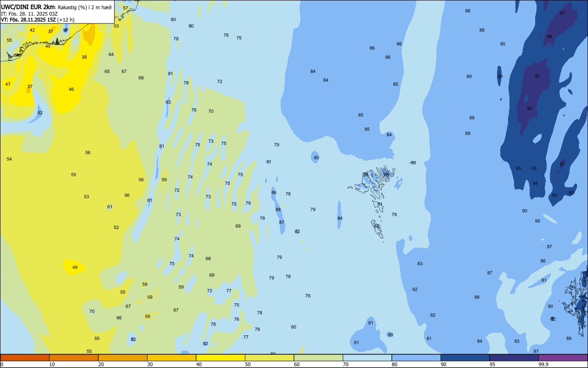Screen dimensions: 588x368
Task: Click the map value '66'
Action: 119,318
